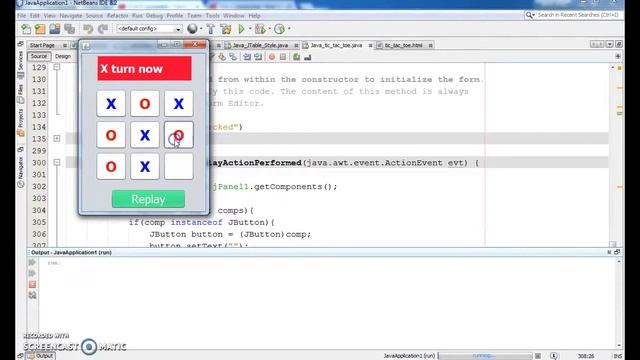Click the red Stop icon in the Output panel
The image size is (640, 360).
tap(32, 284)
